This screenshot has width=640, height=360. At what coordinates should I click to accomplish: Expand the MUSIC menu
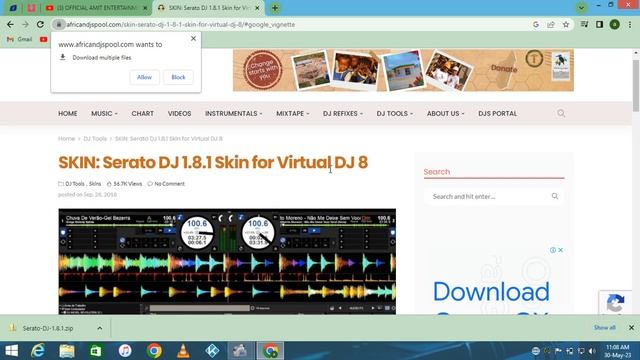(104, 113)
